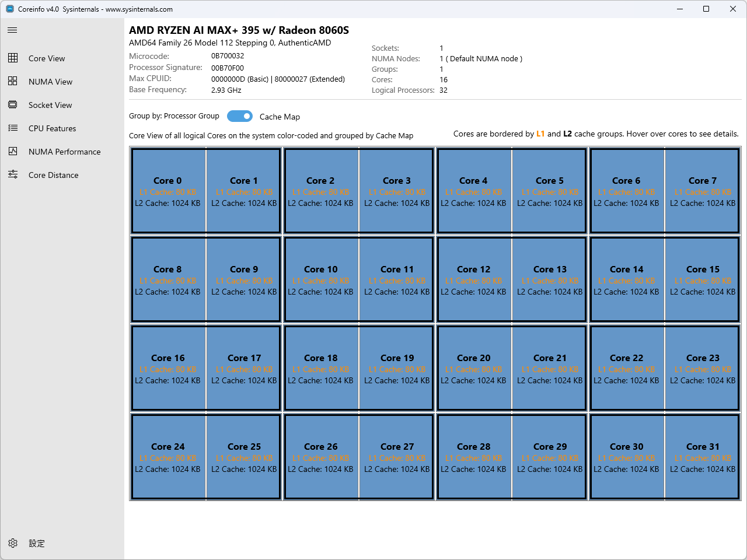Maximize the Coreinfo window
747x560 pixels.
(x=706, y=9)
